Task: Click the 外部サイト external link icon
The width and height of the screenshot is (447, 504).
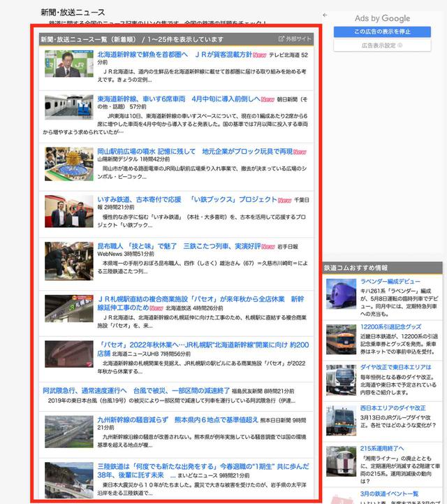Action: pyautogui.click(x=281, y=39)
